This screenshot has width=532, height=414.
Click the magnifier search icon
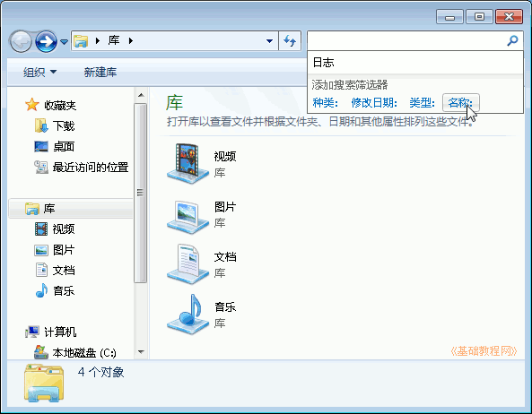point(512,40)
